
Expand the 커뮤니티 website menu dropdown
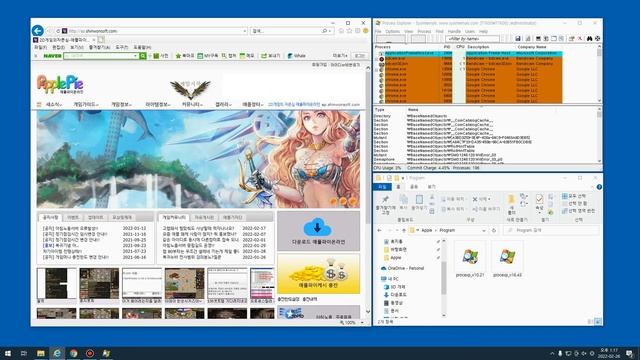coord(192,104)
